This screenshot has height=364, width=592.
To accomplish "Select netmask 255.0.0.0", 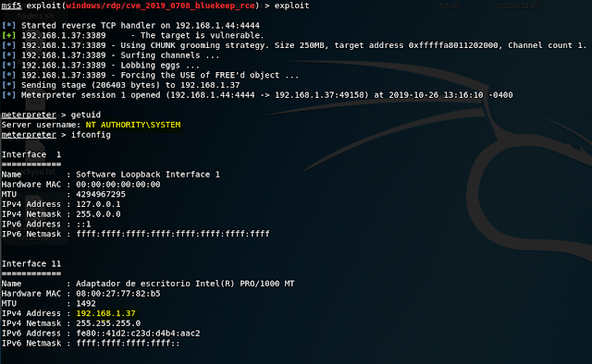I will [x=98, y=214].
